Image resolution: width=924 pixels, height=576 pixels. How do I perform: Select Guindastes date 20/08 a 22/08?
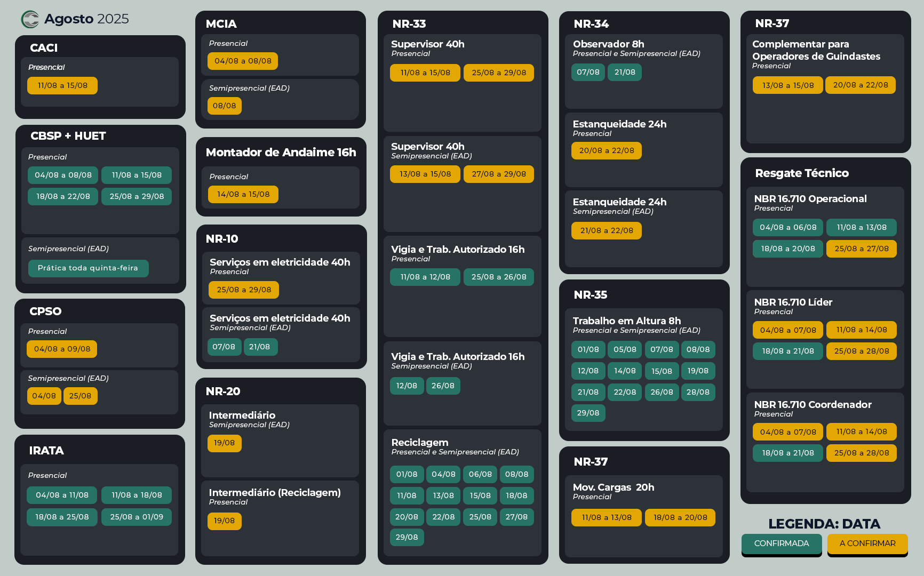(x=861, y=85)
